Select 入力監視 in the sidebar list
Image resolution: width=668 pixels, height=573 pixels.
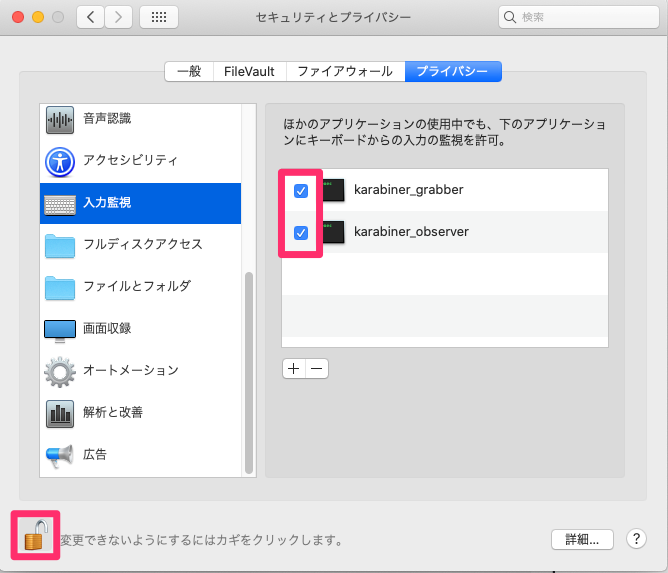click(140, 204)
